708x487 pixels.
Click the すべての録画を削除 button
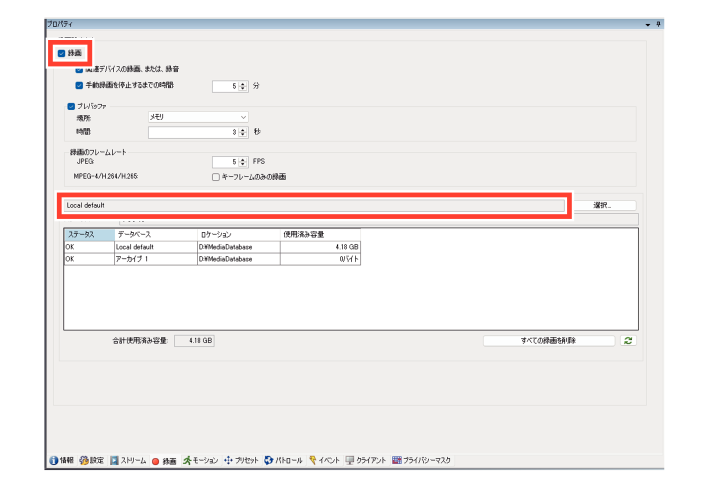click(549, 340)
